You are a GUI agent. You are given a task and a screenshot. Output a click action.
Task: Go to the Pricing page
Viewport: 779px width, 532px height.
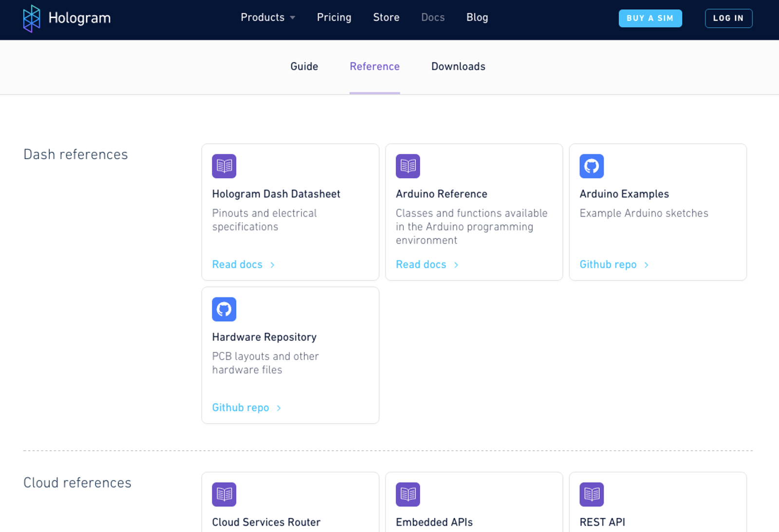click(334, 18)
